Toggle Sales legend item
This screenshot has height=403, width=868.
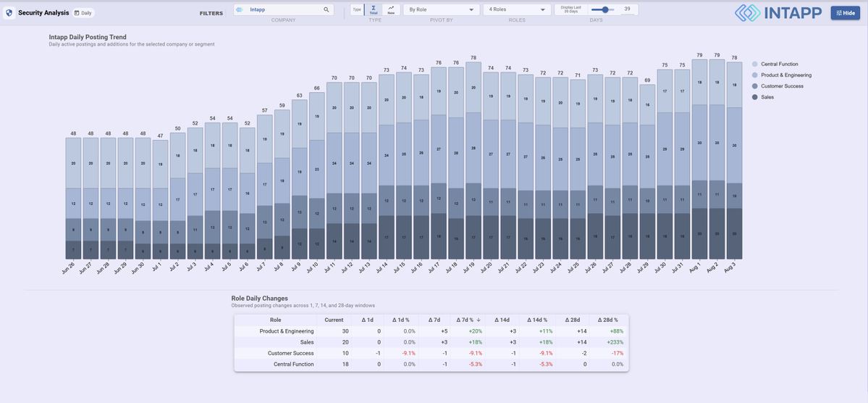tap(763, 97)
